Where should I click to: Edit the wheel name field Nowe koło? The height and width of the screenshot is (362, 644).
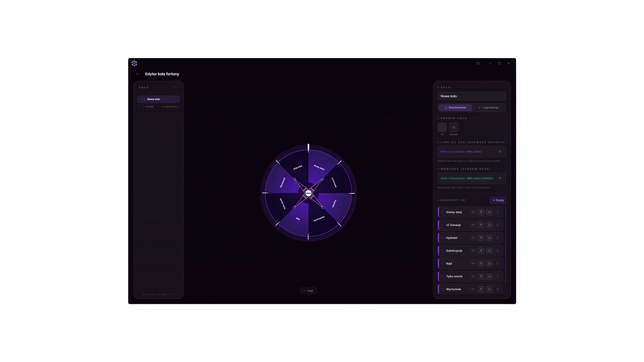coord(472,96)
